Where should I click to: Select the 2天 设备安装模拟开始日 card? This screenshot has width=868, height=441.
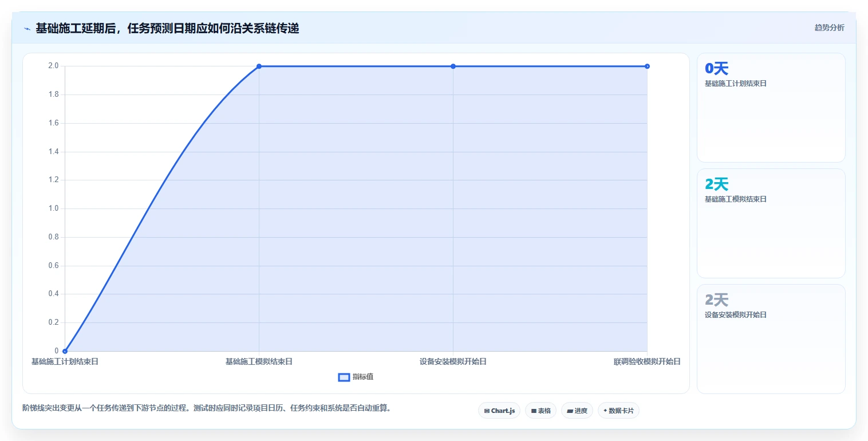pos(771,339)
